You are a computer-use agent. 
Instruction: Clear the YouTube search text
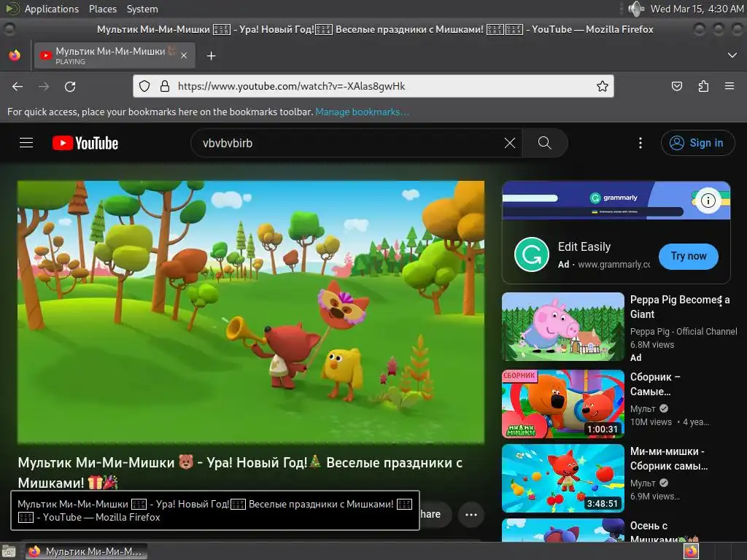[x=510, y=143]
